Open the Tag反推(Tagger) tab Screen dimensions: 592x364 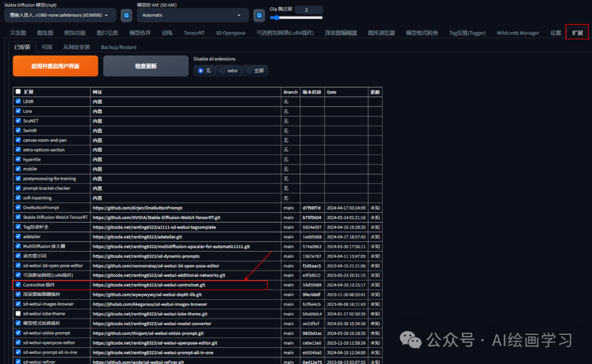[468, 33]
